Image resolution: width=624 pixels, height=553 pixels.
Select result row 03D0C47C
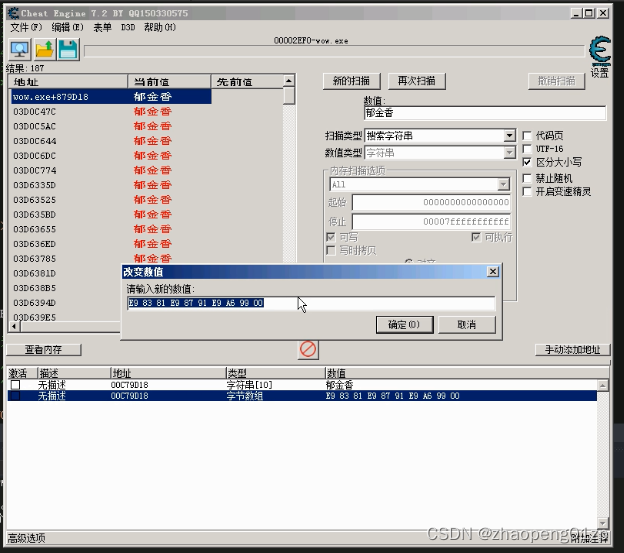[111, 111]
